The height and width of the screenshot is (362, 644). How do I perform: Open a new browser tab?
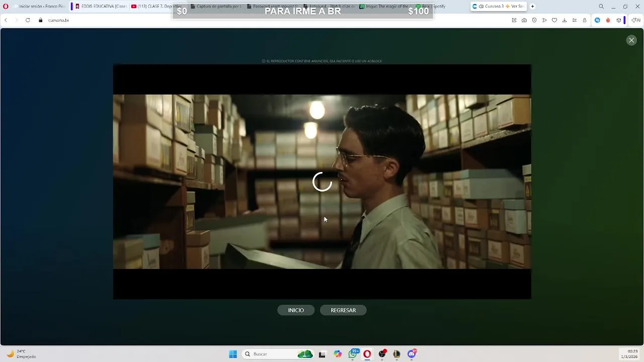pos(532,7)
